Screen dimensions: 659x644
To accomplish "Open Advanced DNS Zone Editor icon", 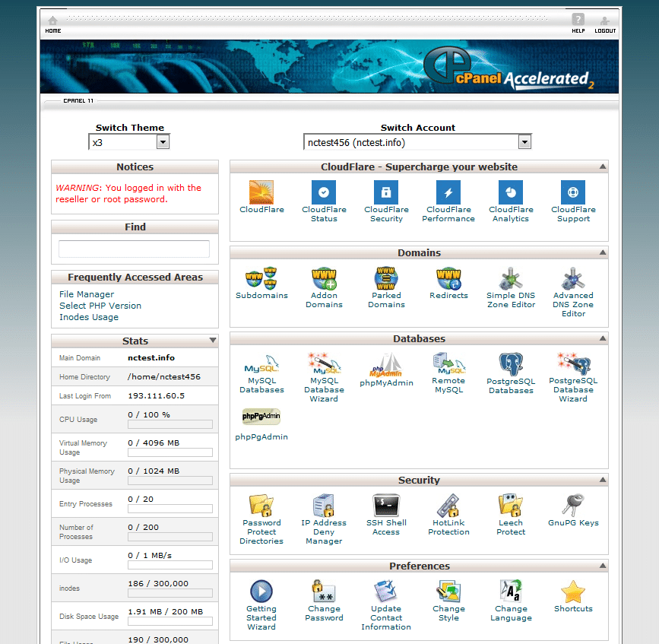I will (573, 278).
